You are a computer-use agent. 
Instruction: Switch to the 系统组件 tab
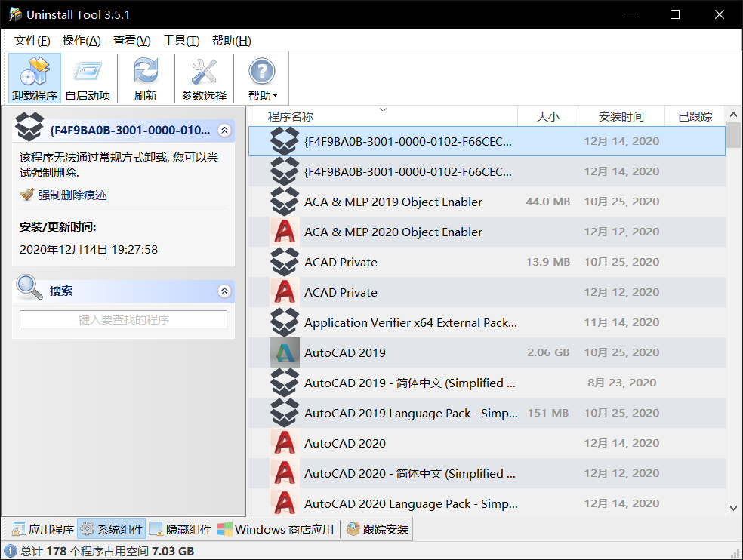[x=111, y=529]
